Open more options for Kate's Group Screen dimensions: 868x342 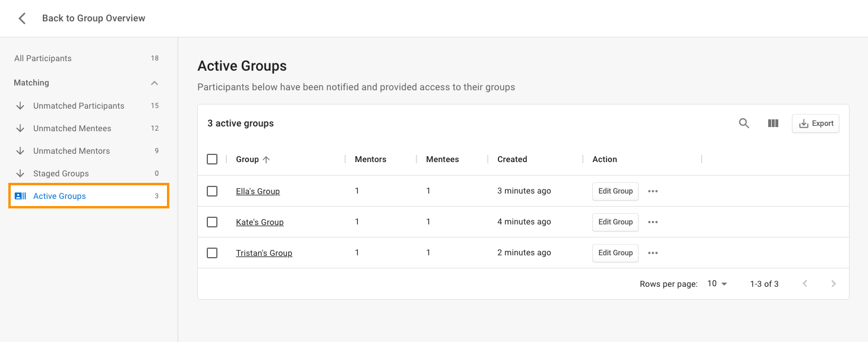pos(653,222)
